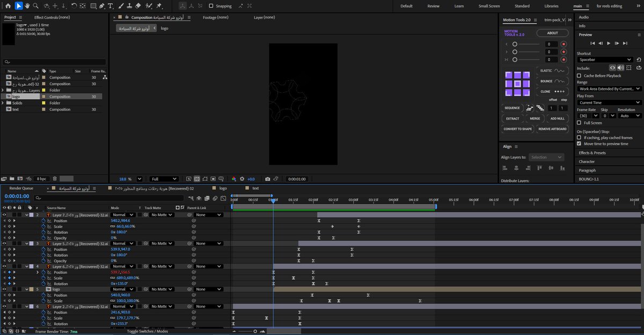Click the center anchor point square
644x335 pixels.
(x=517, y=84)
